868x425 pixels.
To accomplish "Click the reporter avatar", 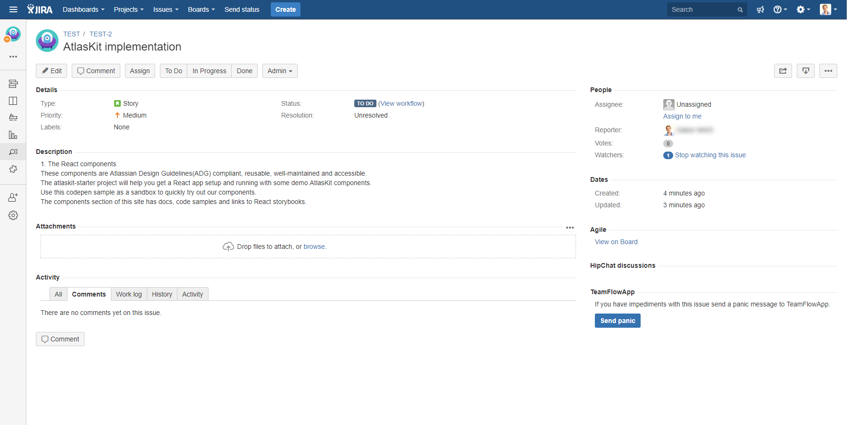I will click(x=668, y=130).
